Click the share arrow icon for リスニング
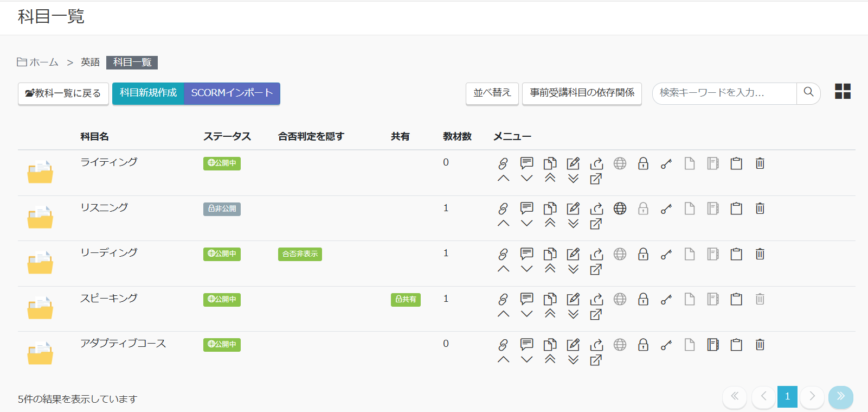 [596, 208]
